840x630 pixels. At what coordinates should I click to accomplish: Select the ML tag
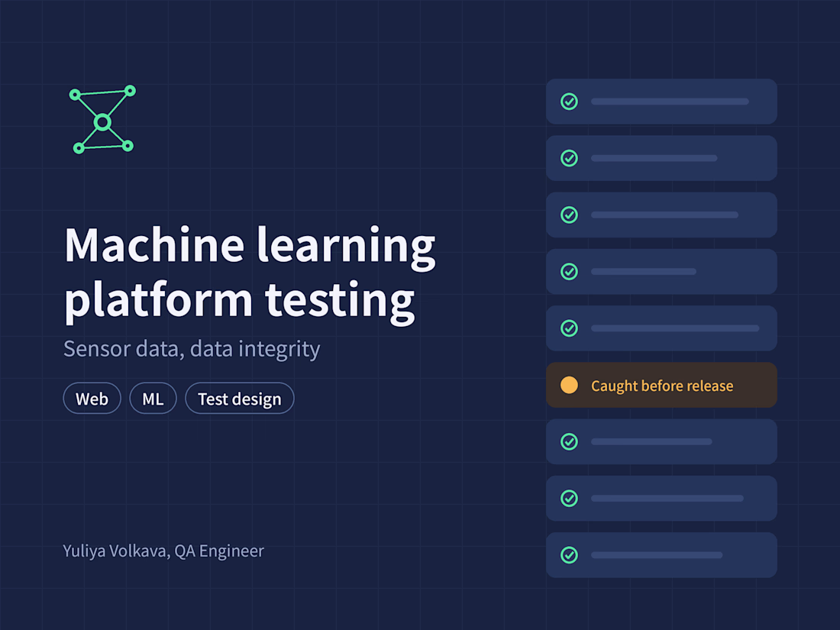(153, 399)
